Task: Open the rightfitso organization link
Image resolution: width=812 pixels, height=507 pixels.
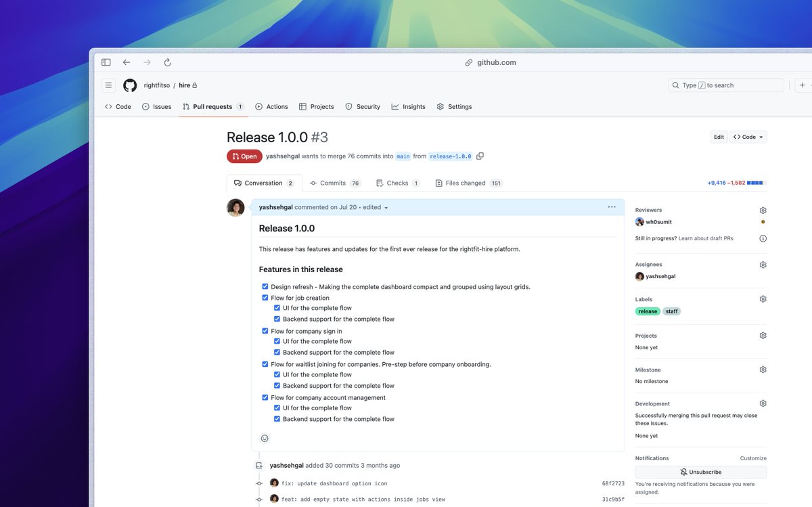Action: [x=156, y=86]
